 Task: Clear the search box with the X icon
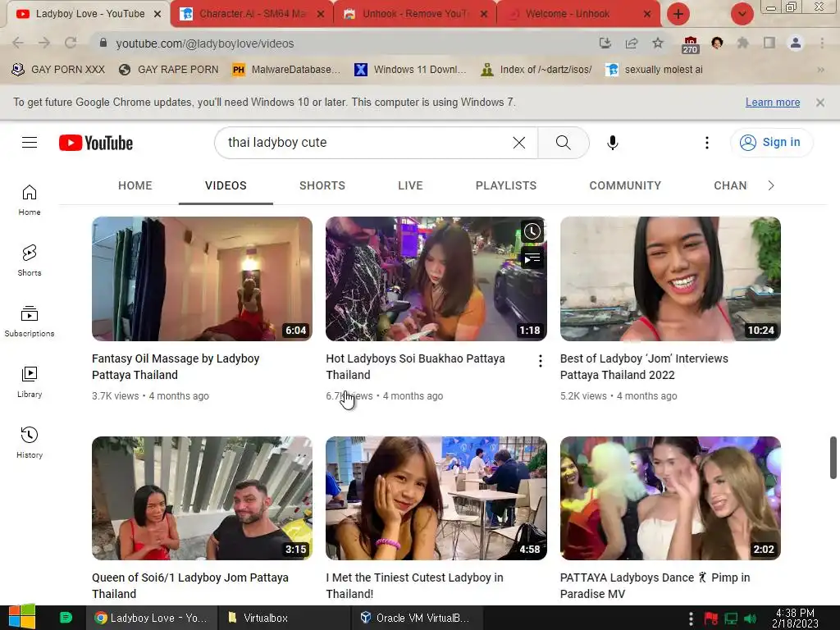tap(519, 143)
